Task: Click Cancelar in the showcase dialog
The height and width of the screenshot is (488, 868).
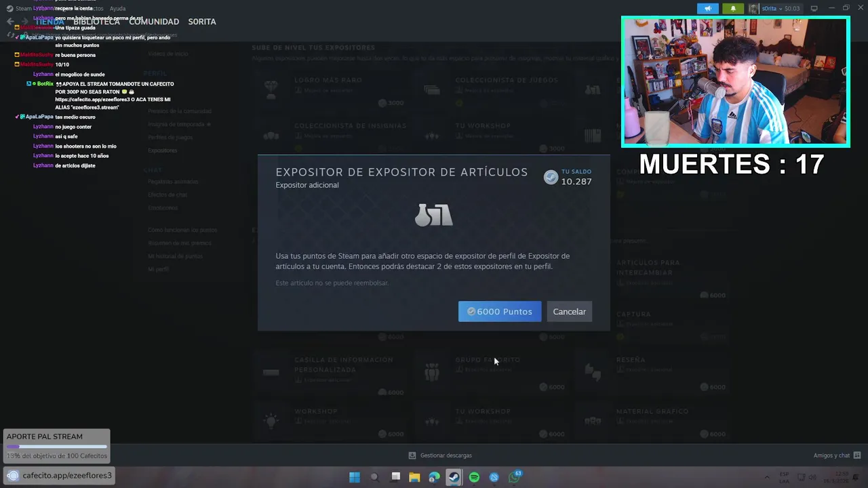Action: click(569, 311)
